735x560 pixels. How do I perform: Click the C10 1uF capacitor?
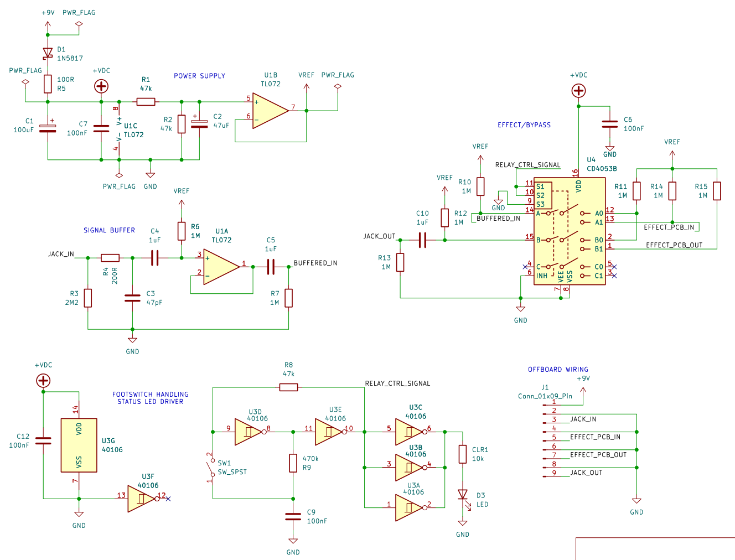click(x=423, y=240)
